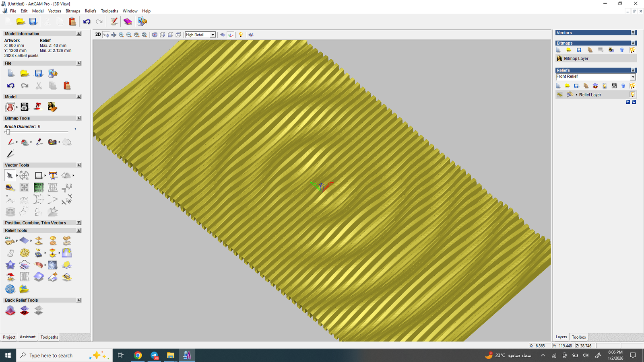Adjust the Brush Diameter slider handle
Screen dimensions: 644x362
click(x=8, y=132)
